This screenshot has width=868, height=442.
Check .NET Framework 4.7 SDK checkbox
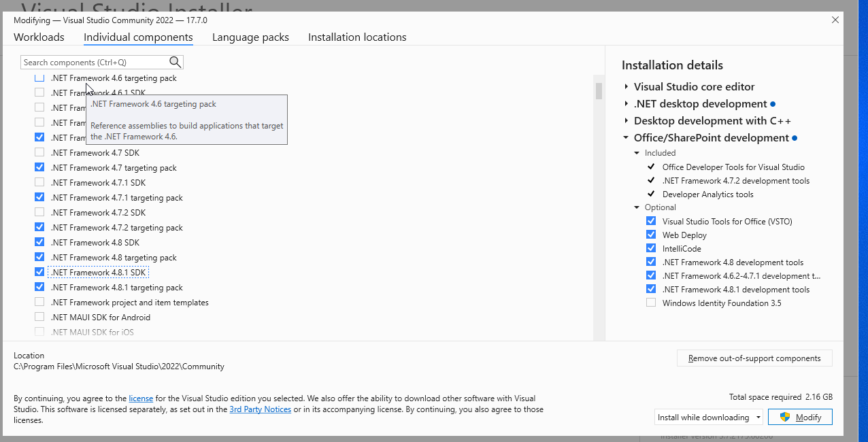point(39,152)
